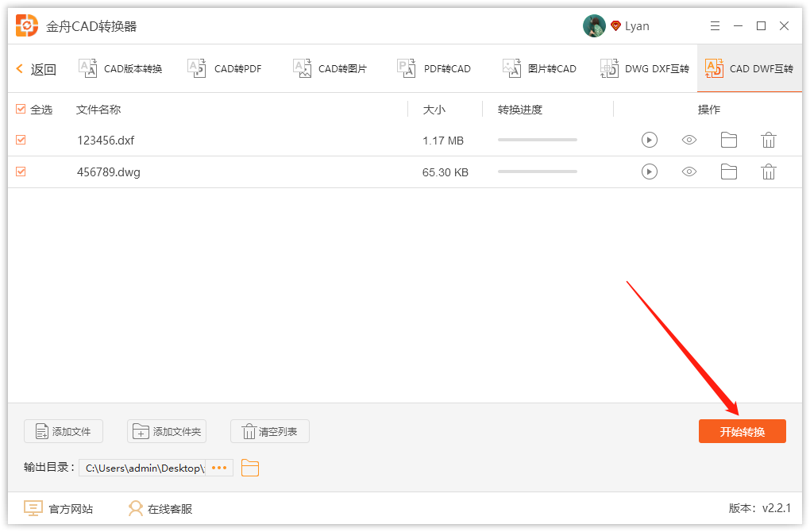
Task: Open the output directory folder icon
Action: (x=250, y=468)
